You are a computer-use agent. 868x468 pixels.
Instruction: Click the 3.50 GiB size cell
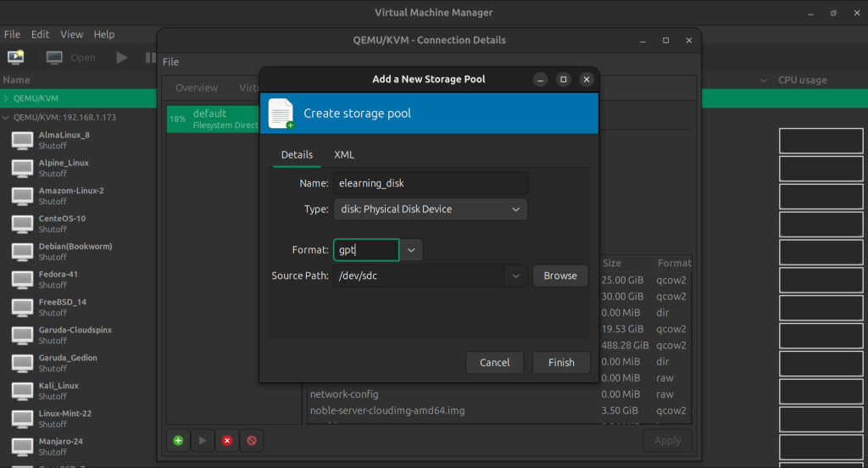620,411
